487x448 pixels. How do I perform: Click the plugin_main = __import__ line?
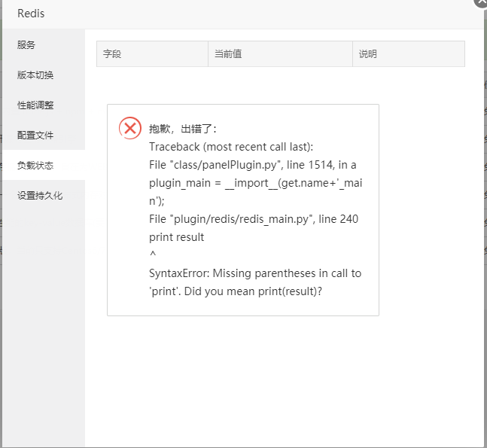click(255, 192)
